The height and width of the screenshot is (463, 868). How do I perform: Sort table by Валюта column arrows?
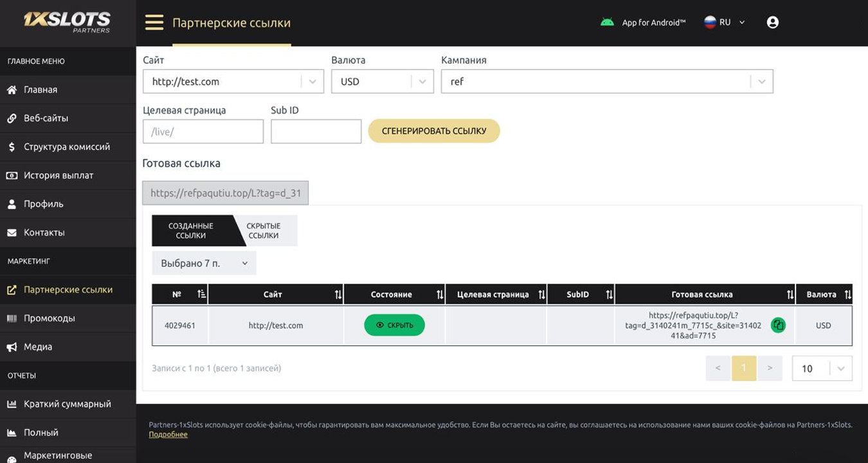(x=847, y=294)
